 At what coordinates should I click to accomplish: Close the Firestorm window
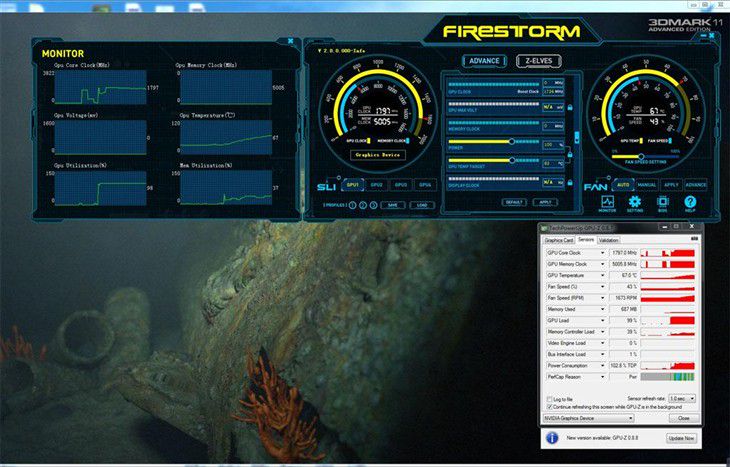tap(712, 35)
